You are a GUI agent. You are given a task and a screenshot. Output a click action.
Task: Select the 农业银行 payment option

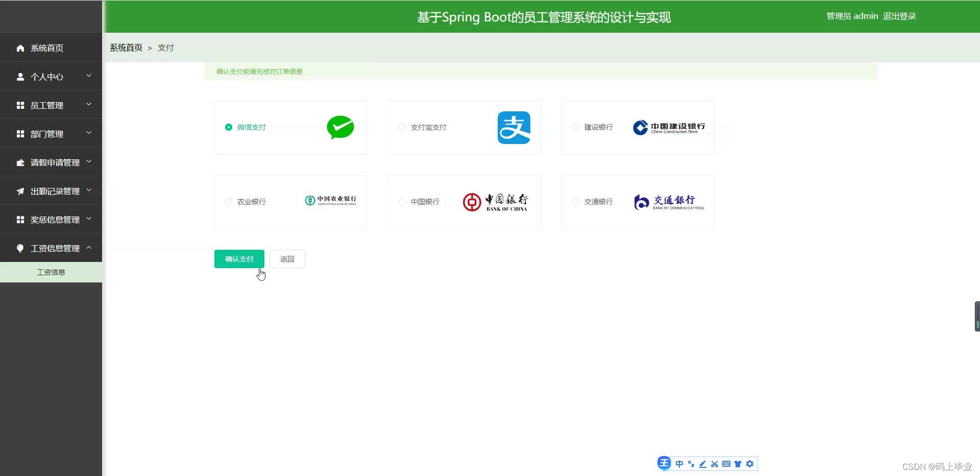click(x=229, y=201)
